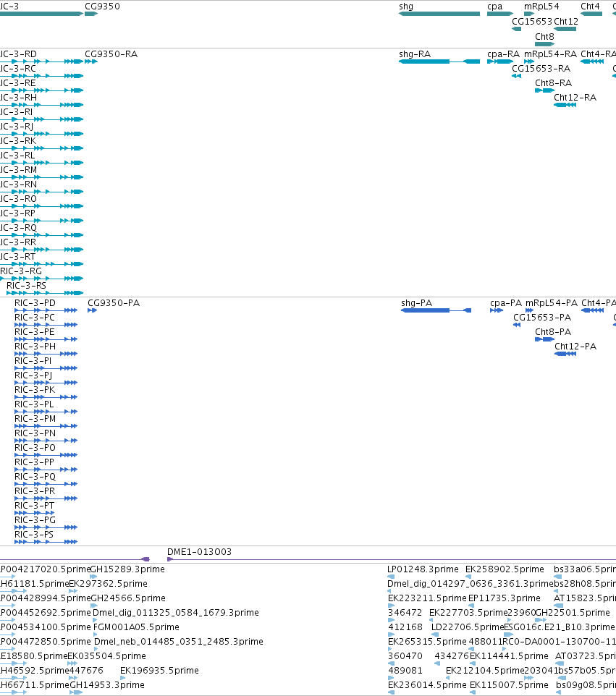Screen dimensions: 616x696
Task: Click the CG9350 gene label
Action: 102,7
